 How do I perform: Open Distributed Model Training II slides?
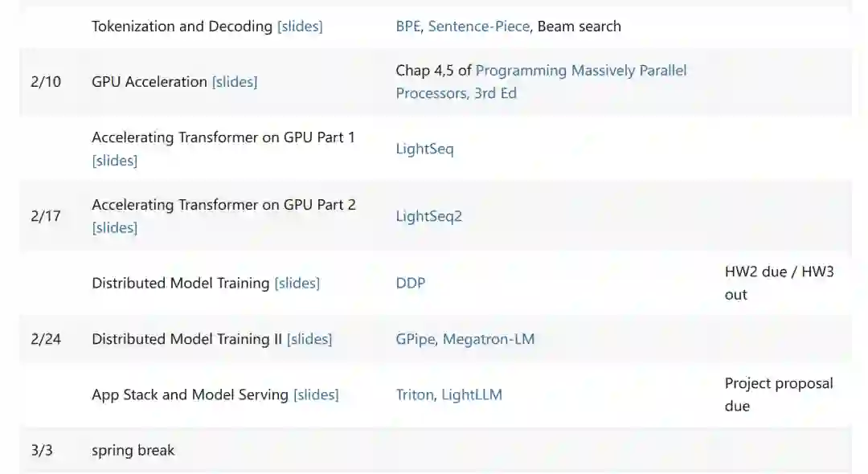pos(309,339)
